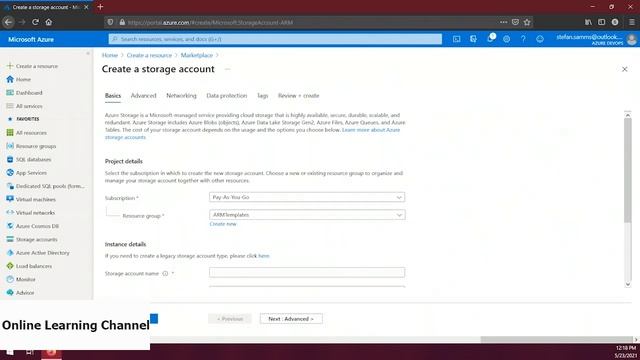The height and width of the screenshot is (360, 640).
Task: Click the legacy storage account 'here' link
Action: pyautogui.click(x=264, y=256)
